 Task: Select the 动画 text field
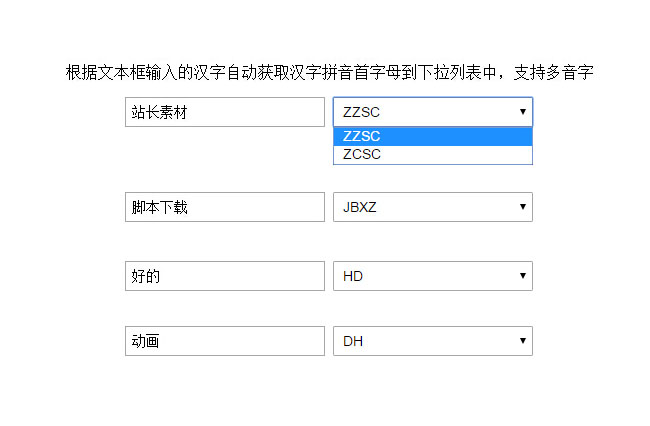coord(225,341)
